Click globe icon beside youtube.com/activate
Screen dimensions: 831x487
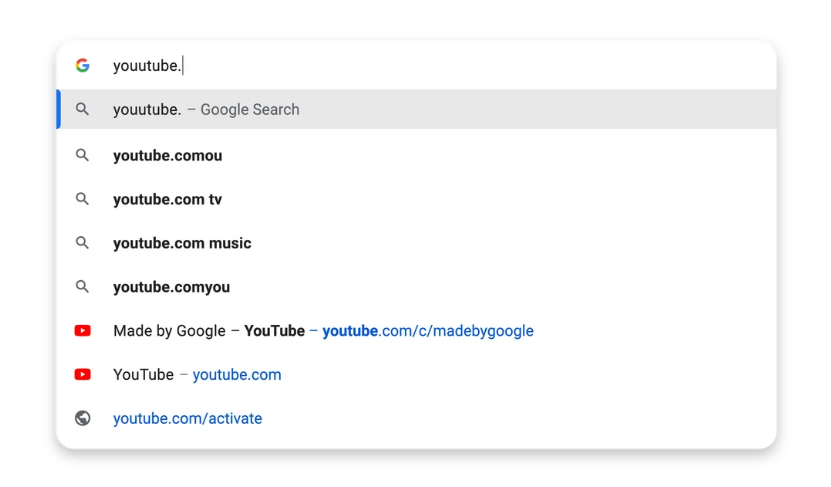point(82,418)
